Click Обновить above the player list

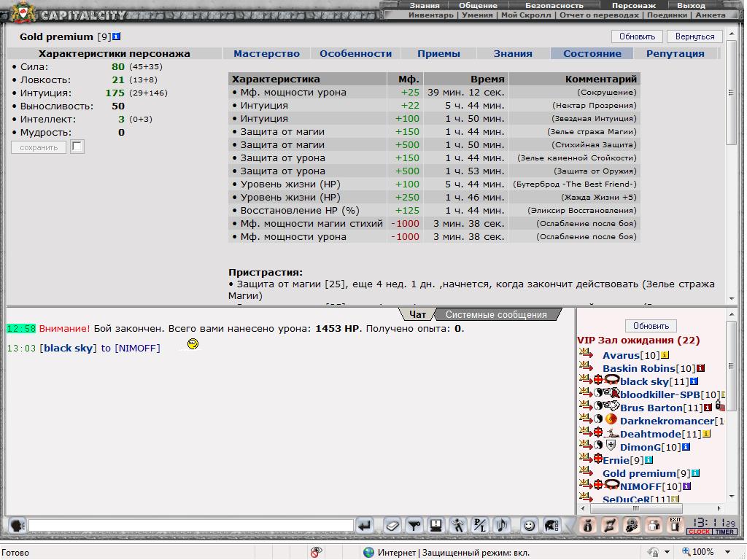coord(651,326)
